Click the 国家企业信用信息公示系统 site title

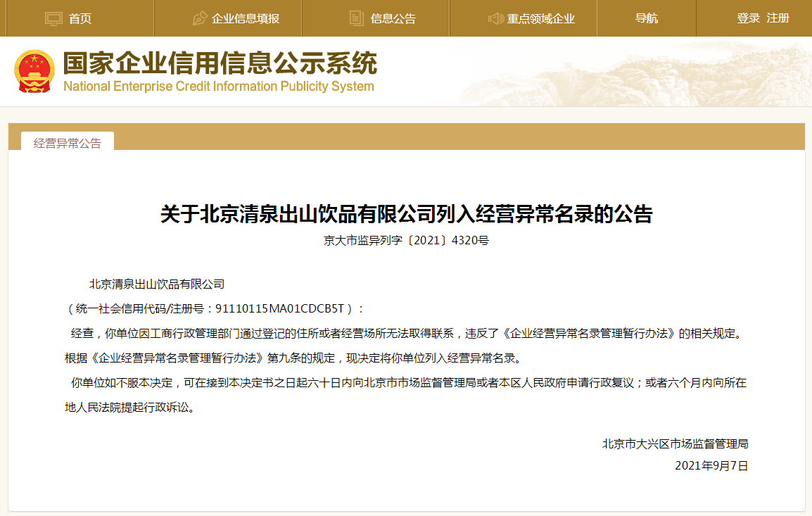pyautogui.click(x=220, y=63)
